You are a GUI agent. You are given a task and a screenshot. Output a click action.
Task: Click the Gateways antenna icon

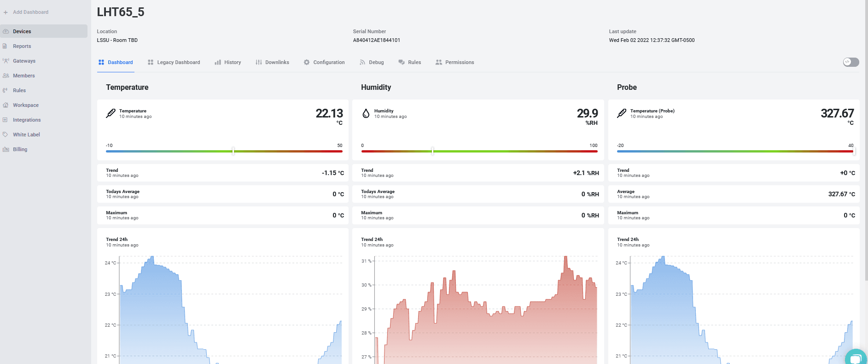(x=6, y=61)
